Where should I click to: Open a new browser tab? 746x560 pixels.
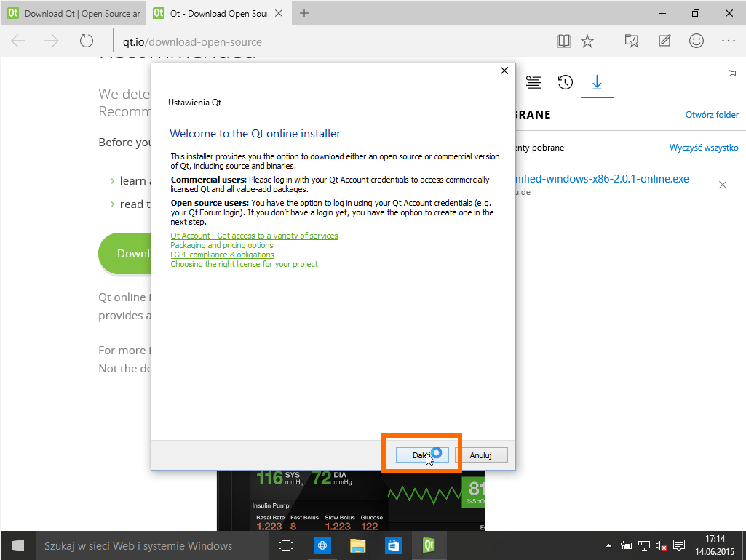click(x=304, y=13)
